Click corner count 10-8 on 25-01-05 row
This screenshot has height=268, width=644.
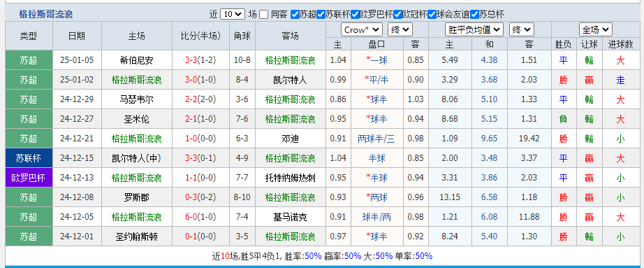[242, 60]
